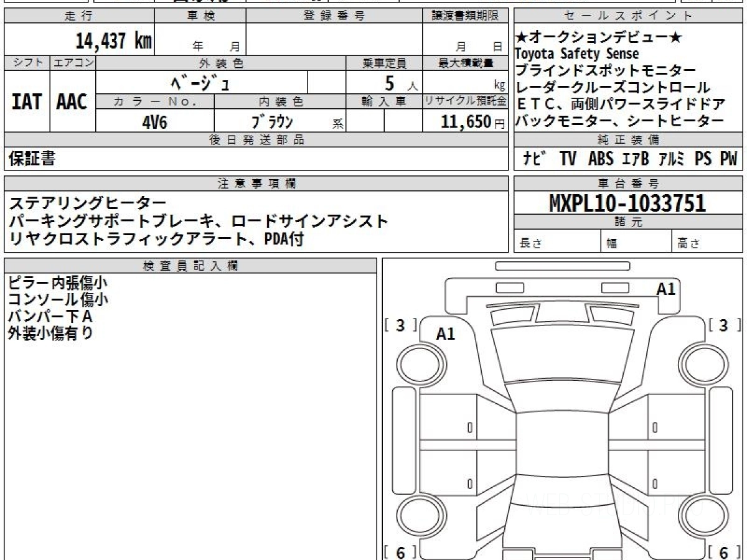Viewport: 747px width, 560px height.
Task: Select the ステアリングヒーター note line
Action: tap(88, 203)
